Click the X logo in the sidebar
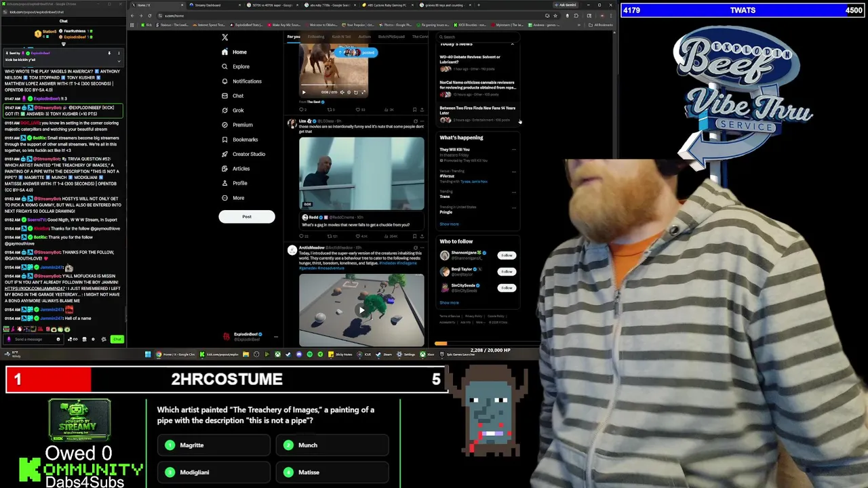The height and width of the screenshot is (488, 868). [224, 37]
